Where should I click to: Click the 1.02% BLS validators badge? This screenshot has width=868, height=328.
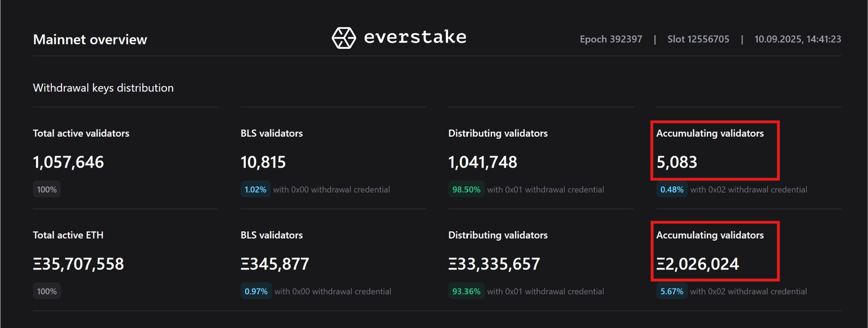point(256,189)
